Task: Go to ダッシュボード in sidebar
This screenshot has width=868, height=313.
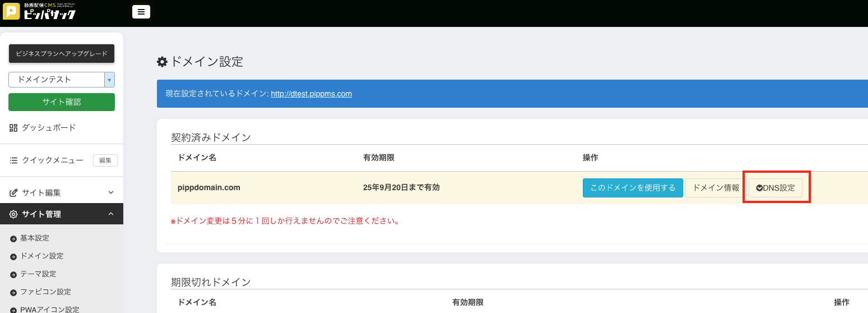Action: click(48, 128)
